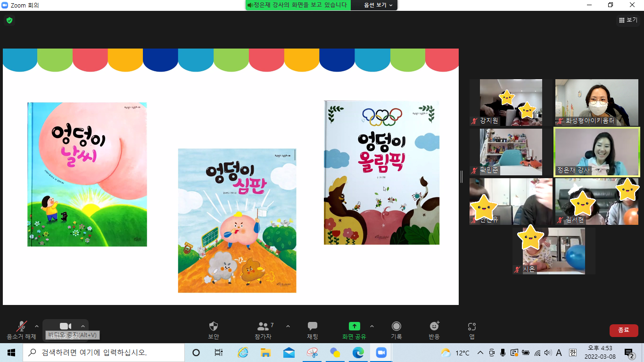Screen dimensions: 644x362
Task: Click the microphone tray icon
Action: tap(503, 353)
